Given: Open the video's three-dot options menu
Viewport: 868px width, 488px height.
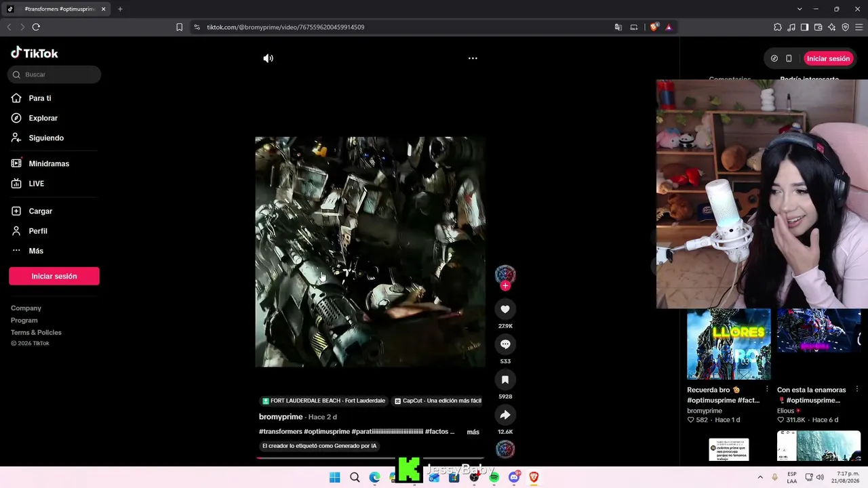Looking at the screenshot, I should pyautogui.click(x=473, y=58).
